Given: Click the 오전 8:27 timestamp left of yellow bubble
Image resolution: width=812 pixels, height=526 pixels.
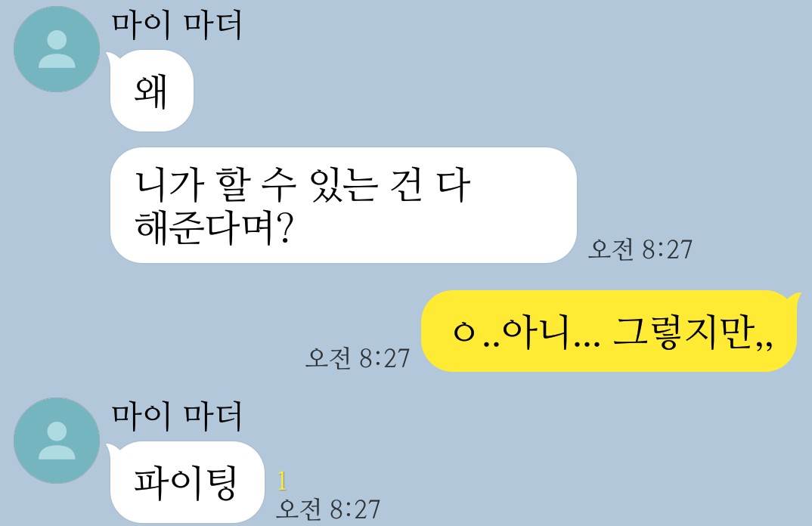Looking at the screenshot, I should pos(358,357).
